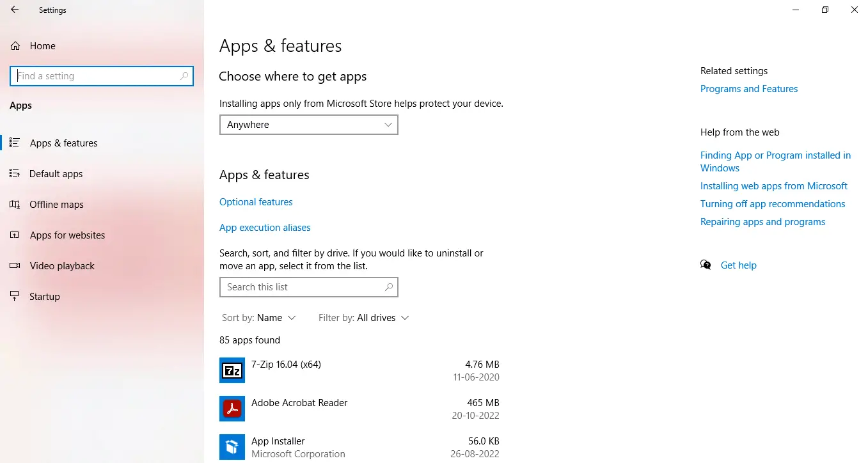Click the back arrow to leave Settings
The height and width of the screenshot is (463, 868).
(15, 10)
